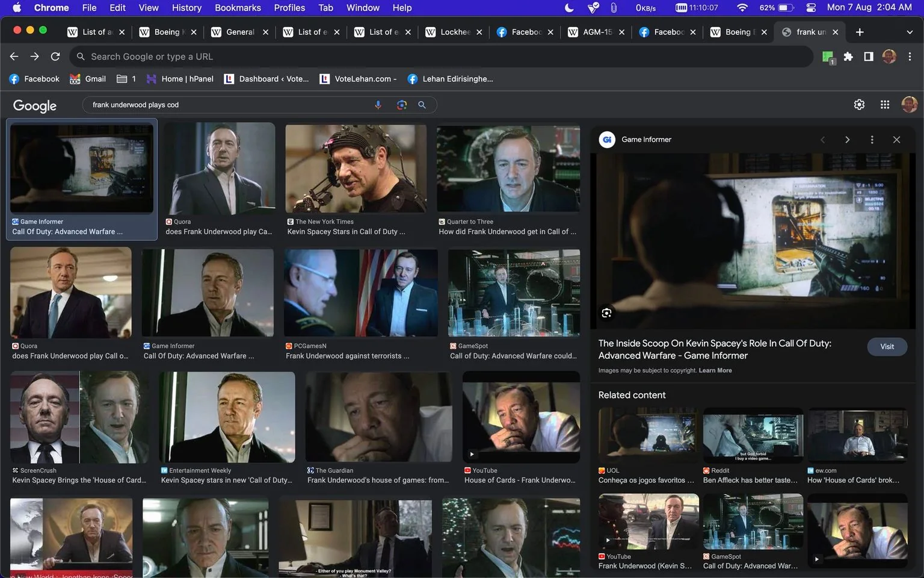Image resolution: width=924 pixels, height=578 pixels.
Task: Expand the tab search dropdown arrow
Action: coord(910,32)
